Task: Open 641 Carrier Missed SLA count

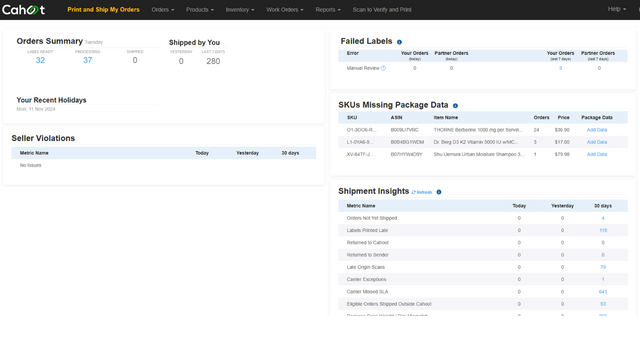Action: click(603, 292)
